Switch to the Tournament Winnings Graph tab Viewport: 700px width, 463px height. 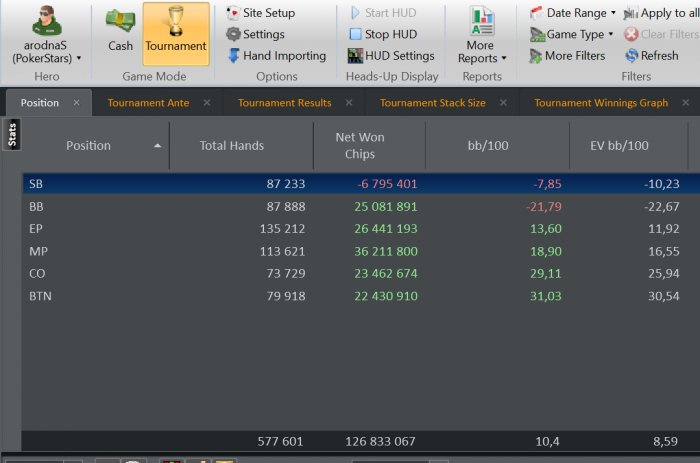point(600,103)
